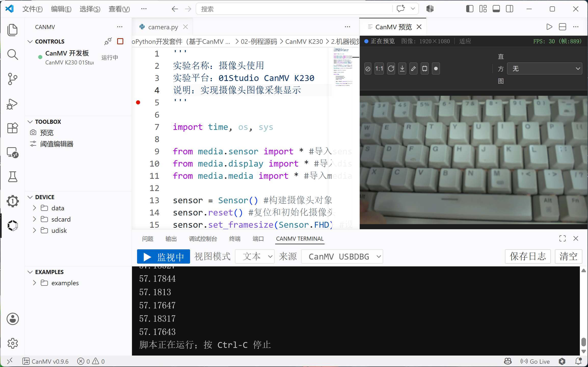Navigate back with the left arrow
588x367 pixels.
(x=175, y=9)
